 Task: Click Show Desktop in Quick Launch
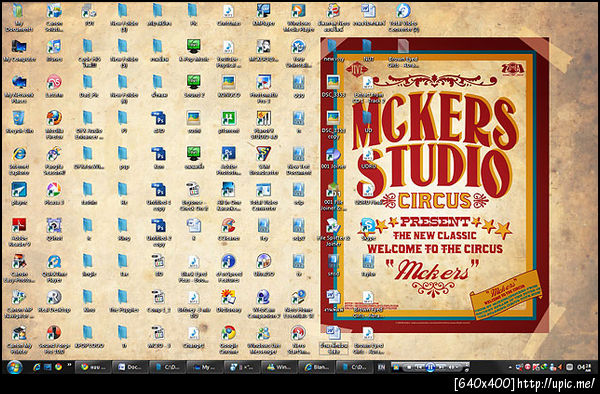coord(47,367)
